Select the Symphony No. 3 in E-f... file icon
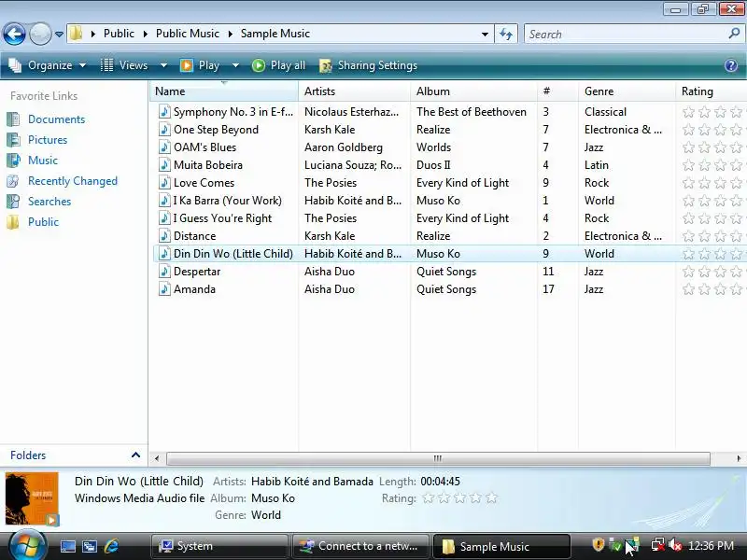The image size is (747, 560). pyautogui.click(x=164, y=111)
